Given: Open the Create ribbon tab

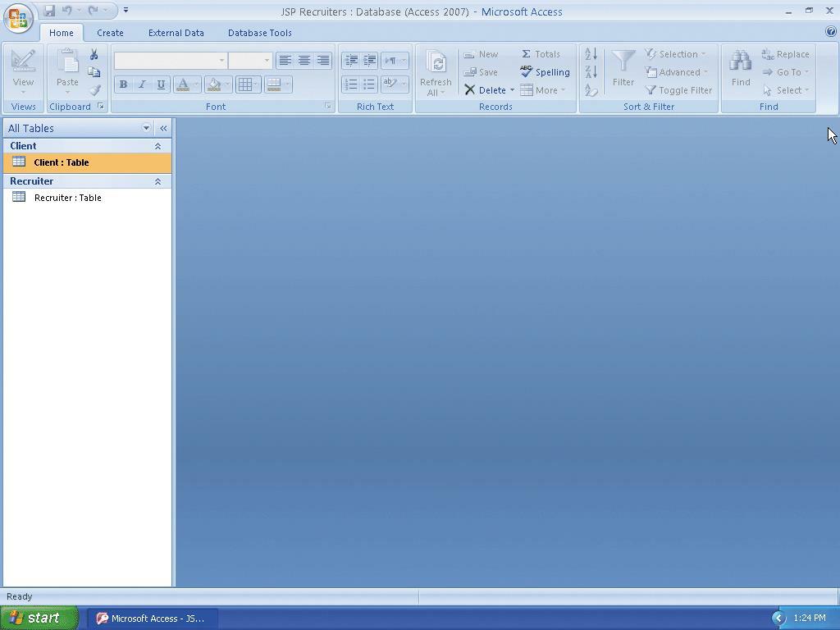Looking at the screenshot, I should [111, 33].
